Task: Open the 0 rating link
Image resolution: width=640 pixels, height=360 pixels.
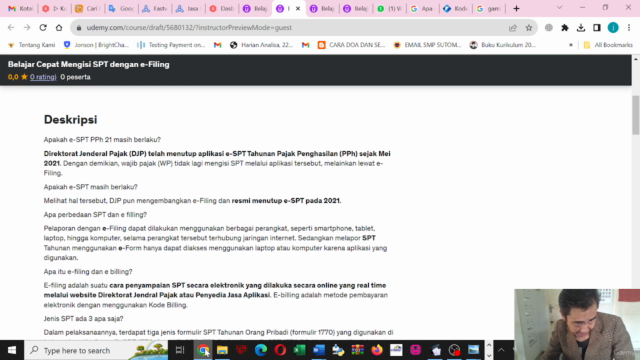Action: (43, 77)
